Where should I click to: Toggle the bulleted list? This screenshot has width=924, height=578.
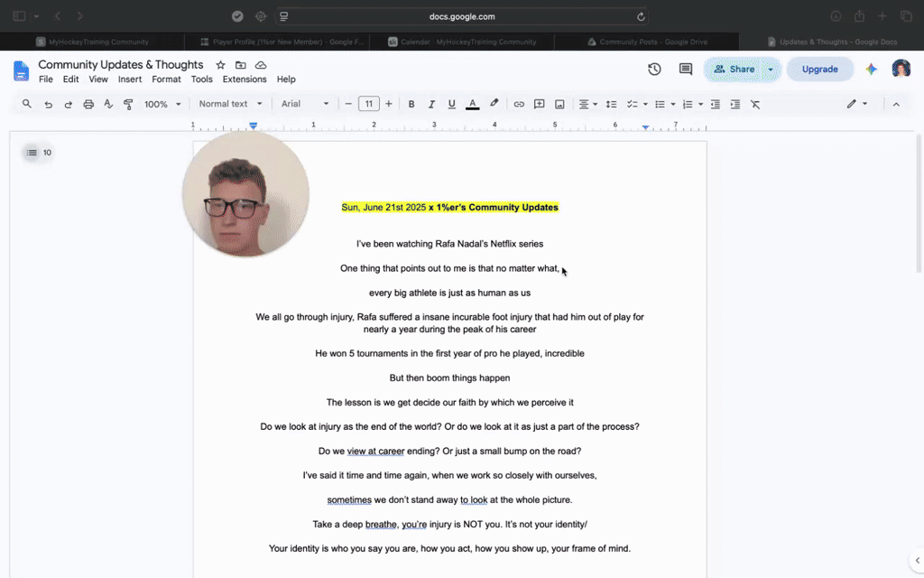[x=660, y=105]
